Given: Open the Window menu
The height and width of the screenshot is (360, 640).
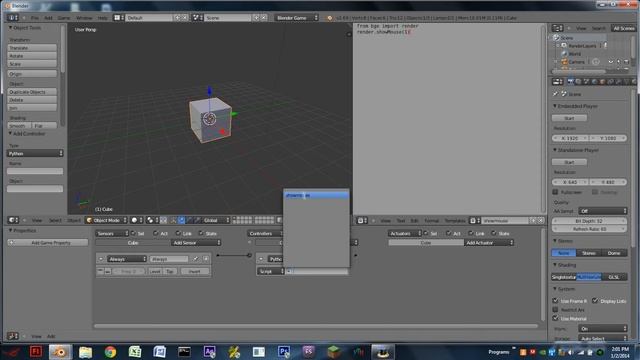Looking at the screenshot, I should (x=84, y=18).
